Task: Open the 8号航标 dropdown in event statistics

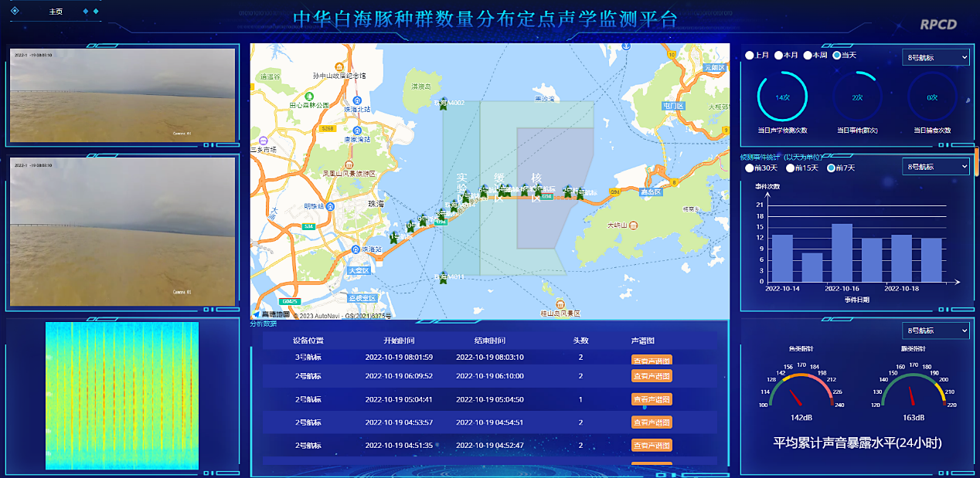Action: pyautogui.click(x=935, y=167)
